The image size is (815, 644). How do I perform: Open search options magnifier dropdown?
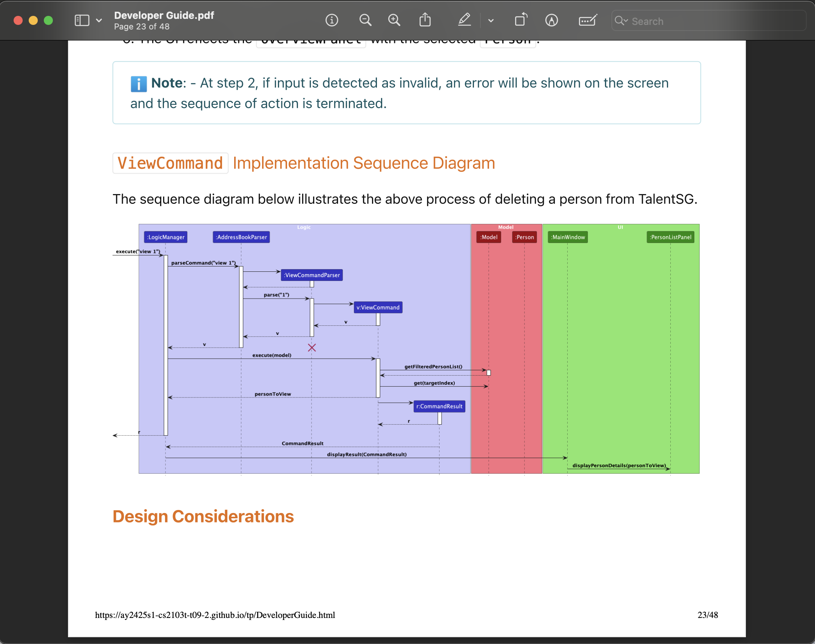pos(621,21)
